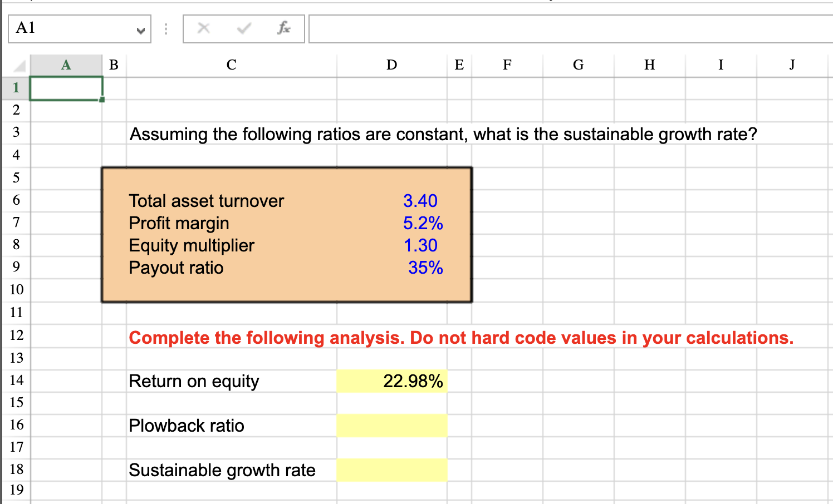The height and width of the screenshot is (504, 833).
Task: Click the Insert Function (fx) icon
Action: click(283, 28)
